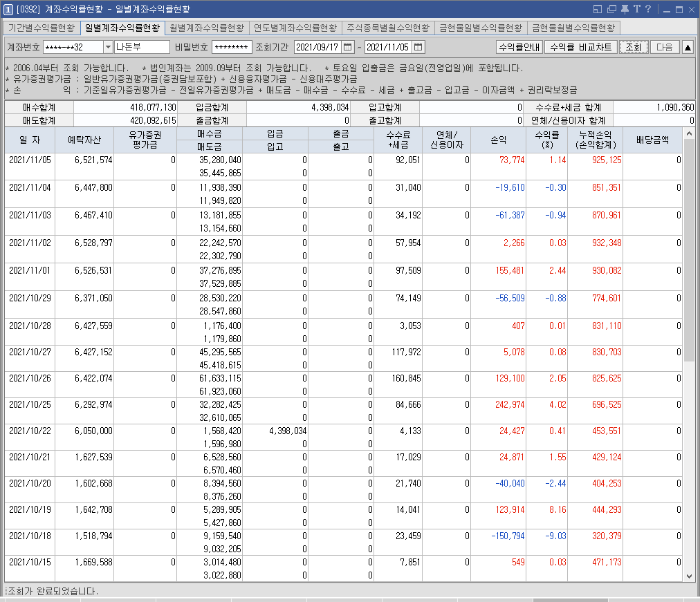The image size is (700, 602).
Task: Go to 연도별계좌수익률현황 tab
Action: pyautogui.click(x=295, y=28)
